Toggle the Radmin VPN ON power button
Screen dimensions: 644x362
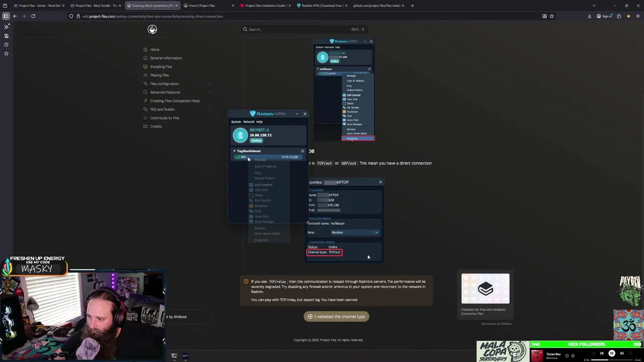(x=240, y=135)
